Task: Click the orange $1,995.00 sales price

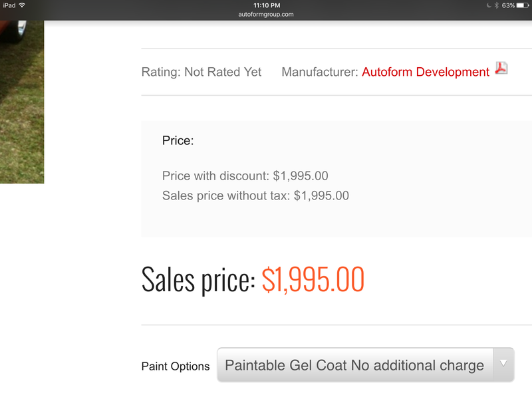Action: tap(313, 279)
